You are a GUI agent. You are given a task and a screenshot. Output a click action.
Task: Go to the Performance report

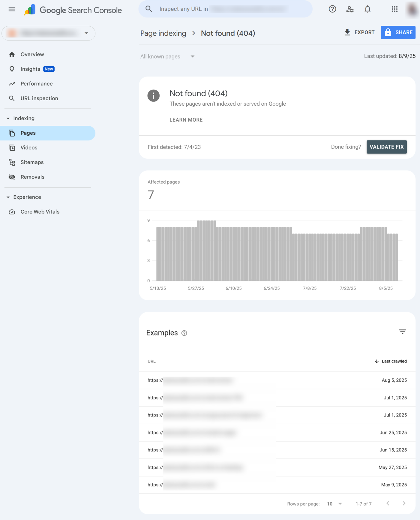click(x=36, y=84)
